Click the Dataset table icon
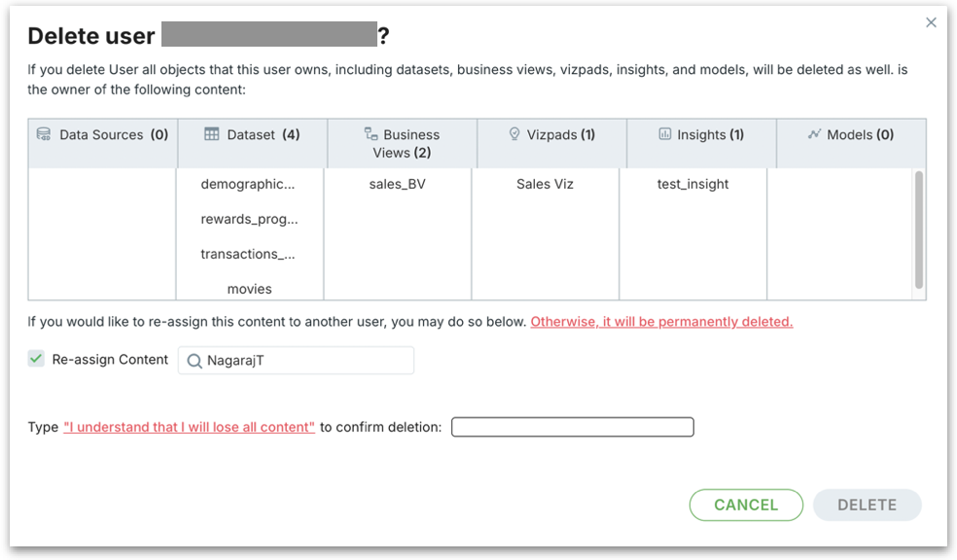Screen dimensions: 957x560 211,134
